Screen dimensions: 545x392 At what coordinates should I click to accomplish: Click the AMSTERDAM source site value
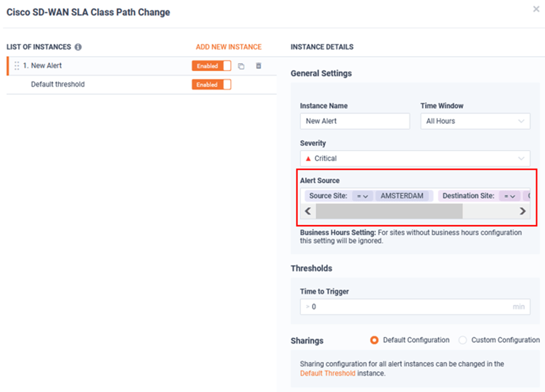pos(402,196)
